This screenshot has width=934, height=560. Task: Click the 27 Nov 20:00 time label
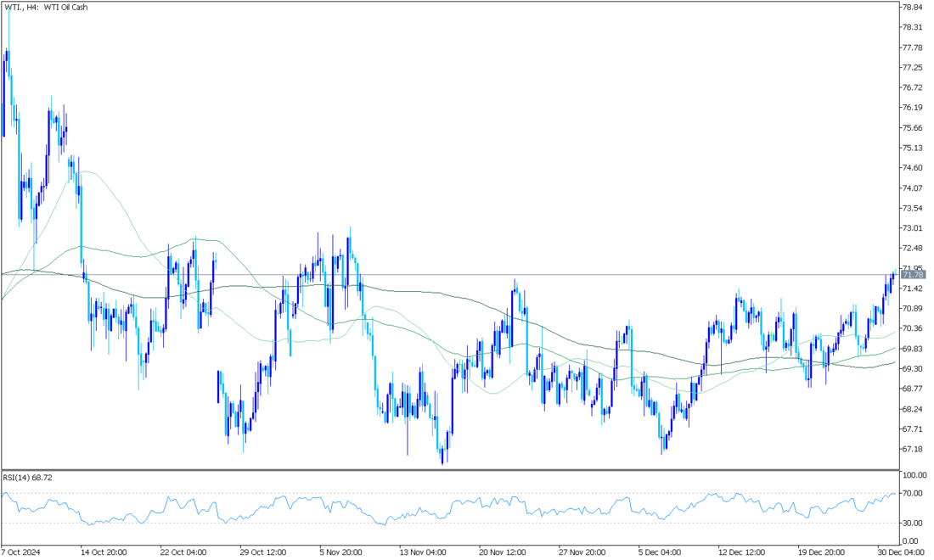pyautogui.click(x=582, y=552)
